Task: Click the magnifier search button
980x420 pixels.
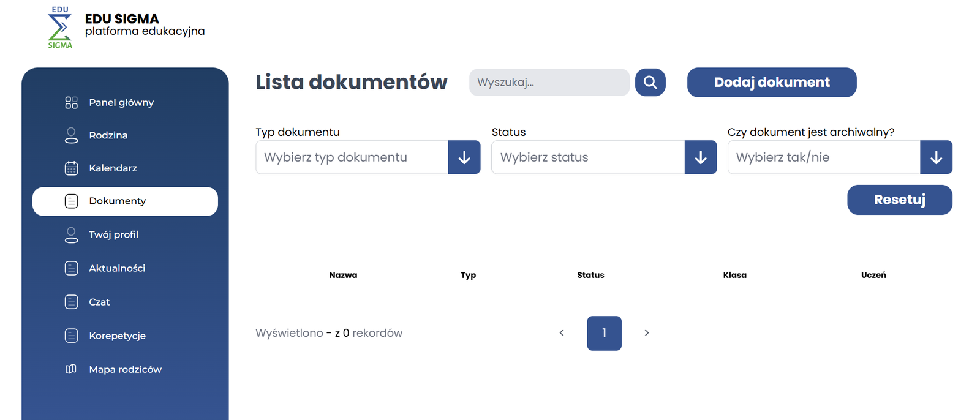Action: (650, 83)
